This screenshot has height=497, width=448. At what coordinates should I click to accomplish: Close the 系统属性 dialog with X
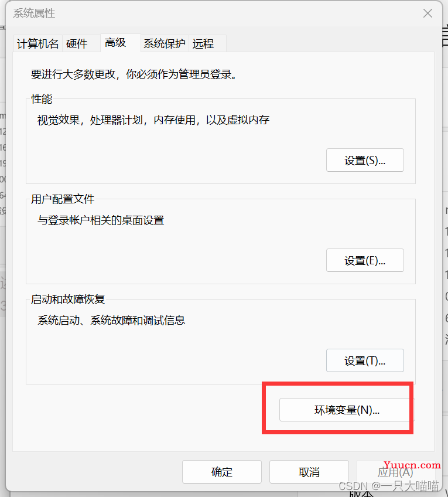428,13
